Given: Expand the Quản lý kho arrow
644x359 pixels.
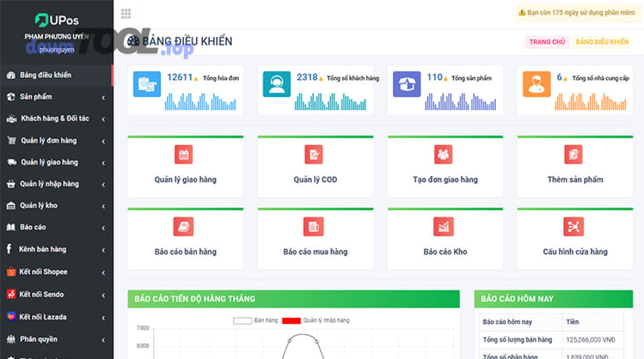Looking at the screenshot, I should [x=104, y=207].
